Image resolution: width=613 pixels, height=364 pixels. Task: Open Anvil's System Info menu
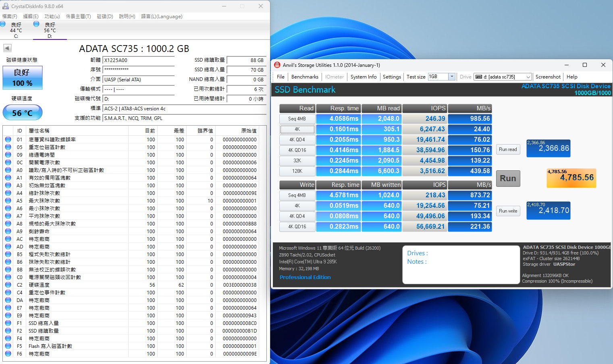click(x=364, y=77)
